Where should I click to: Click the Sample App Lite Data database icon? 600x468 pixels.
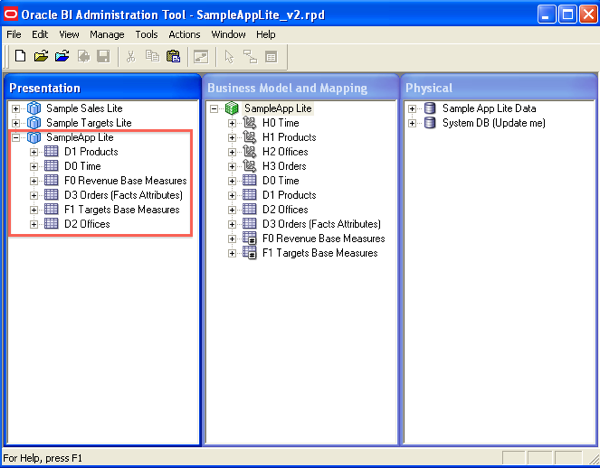coord(430,108)
